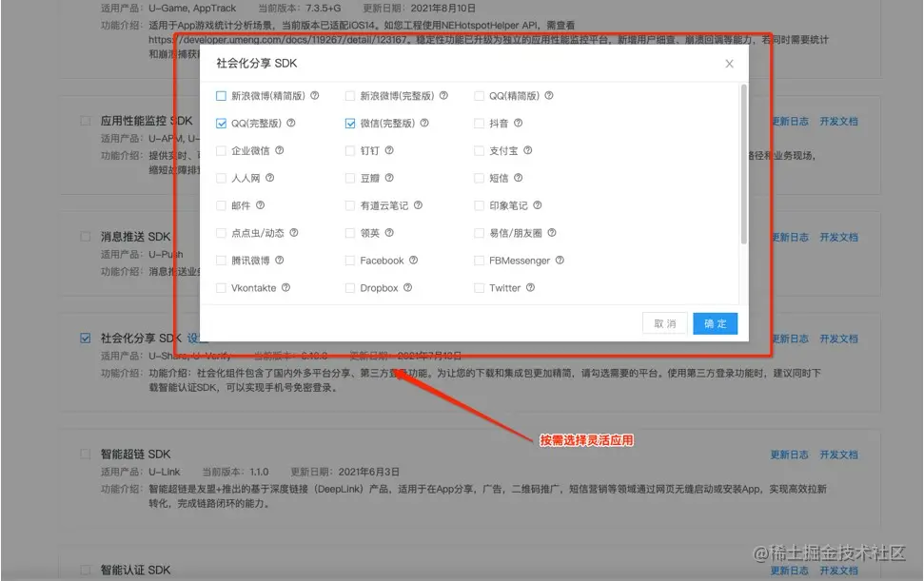
Task: Click help icon next to 有道云笔记
Action: point(418,204)
